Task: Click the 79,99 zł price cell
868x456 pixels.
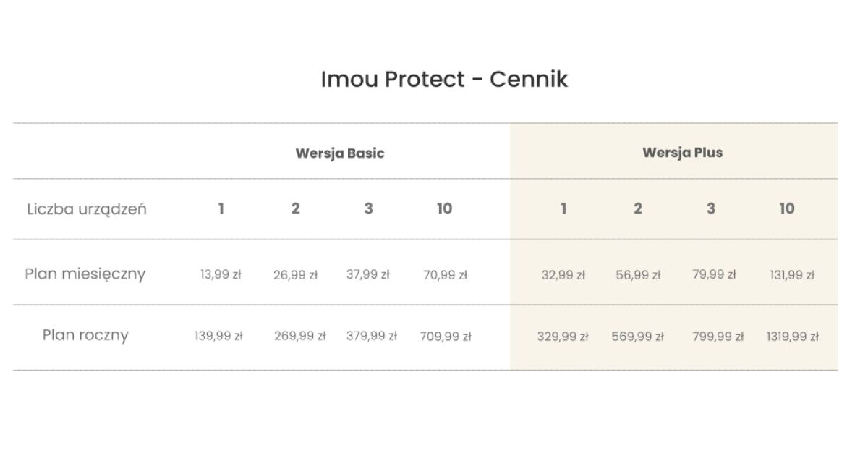Action: point(714,275)
